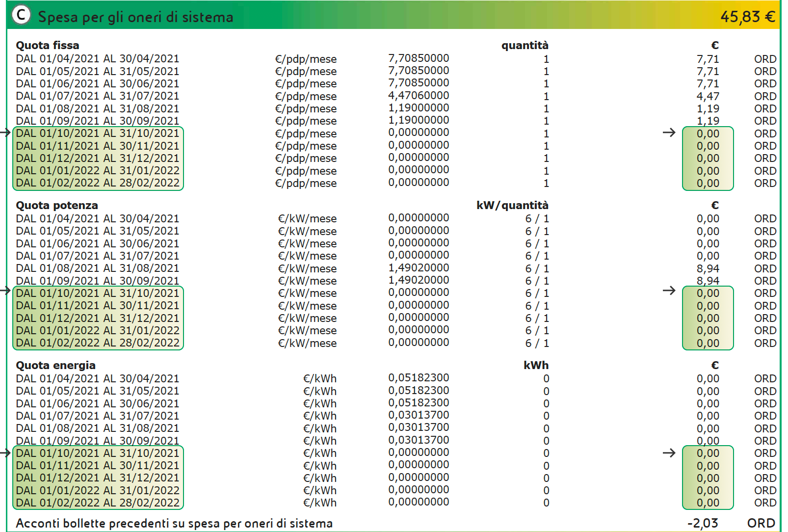The width and height of the screenshot is (788, 532).
Task: Select the 'Quota fissa' section heading
Action: click(48, 46)
